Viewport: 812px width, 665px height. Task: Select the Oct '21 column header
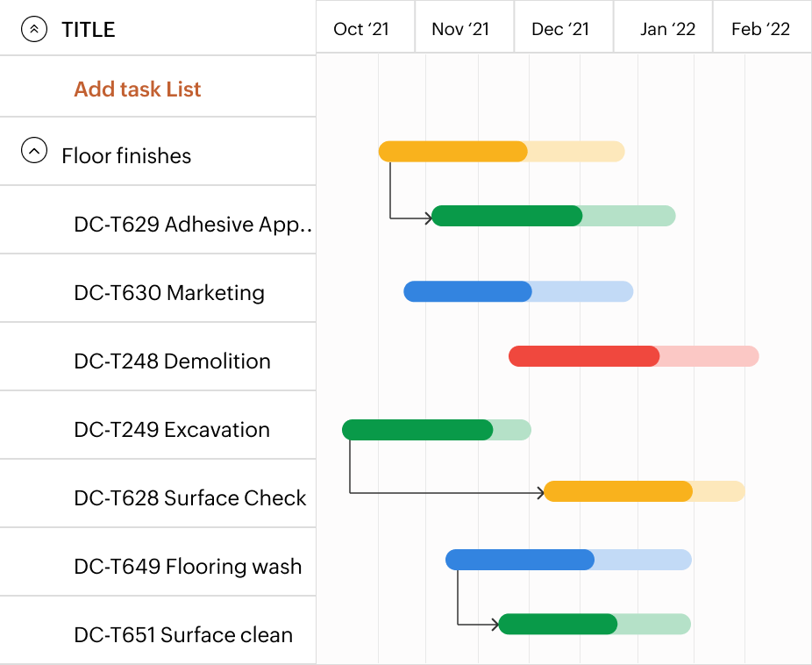361,27
